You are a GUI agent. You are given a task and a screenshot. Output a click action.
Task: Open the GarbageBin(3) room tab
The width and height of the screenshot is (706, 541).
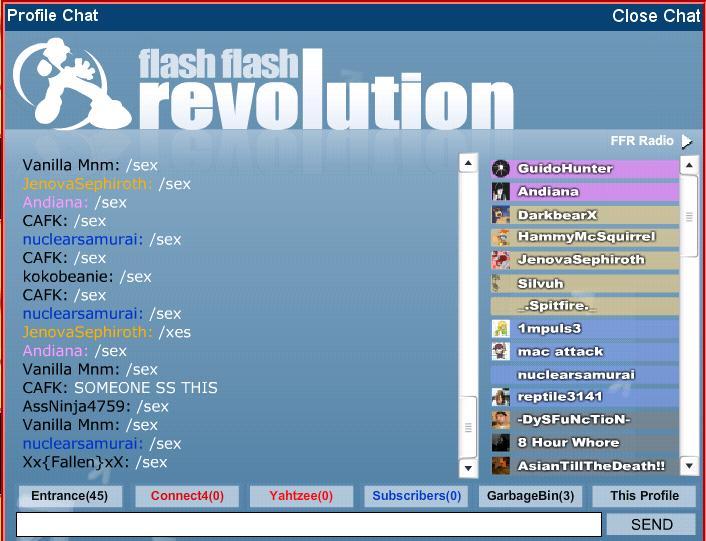(x=530, y=496)
